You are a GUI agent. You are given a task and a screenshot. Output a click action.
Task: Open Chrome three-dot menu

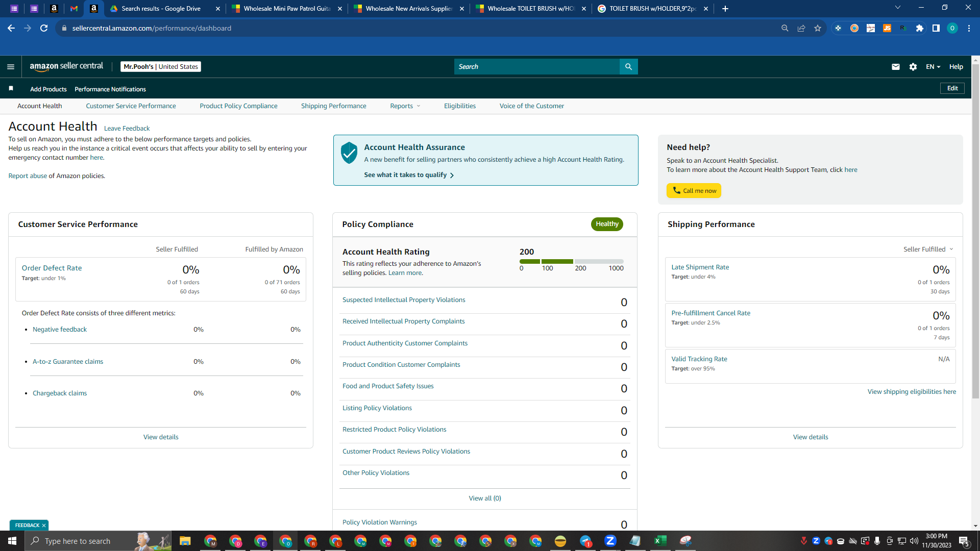coord(969,28)
